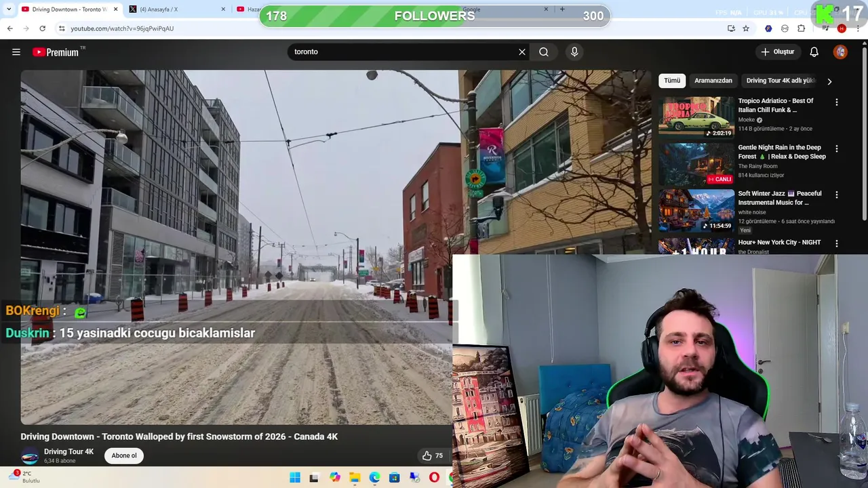Image resolution: width=868 pixels, height=488 pixels.
Task: Open options menu for Gentle Night Rain video
Action: 836,148
